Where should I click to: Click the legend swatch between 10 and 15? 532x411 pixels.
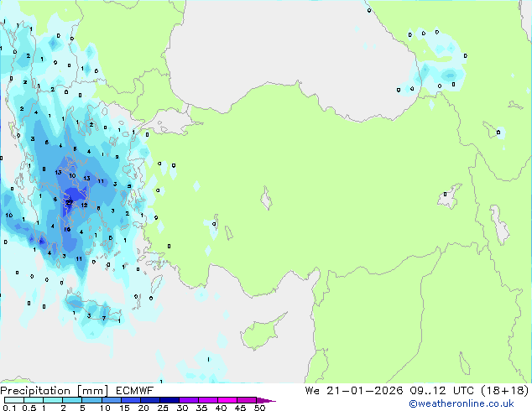click(x=112, y=400)
